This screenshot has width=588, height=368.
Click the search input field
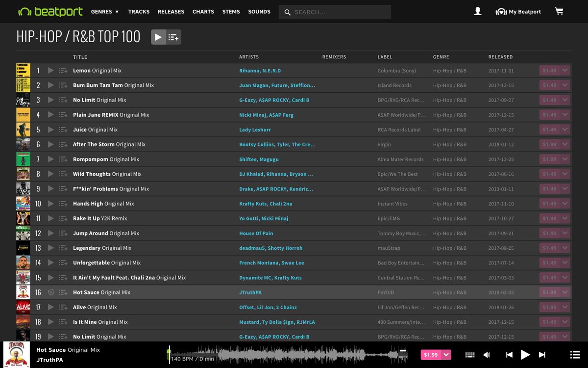pos(342,12)
